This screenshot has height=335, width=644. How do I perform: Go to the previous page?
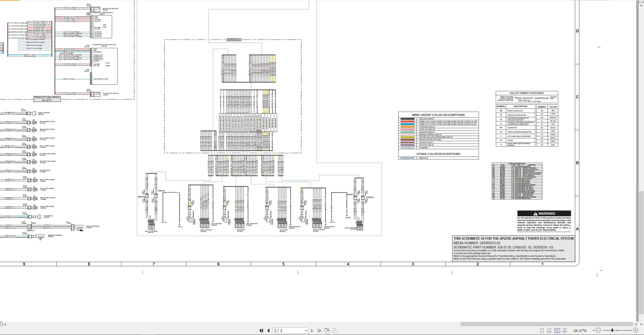click(268, 330)
